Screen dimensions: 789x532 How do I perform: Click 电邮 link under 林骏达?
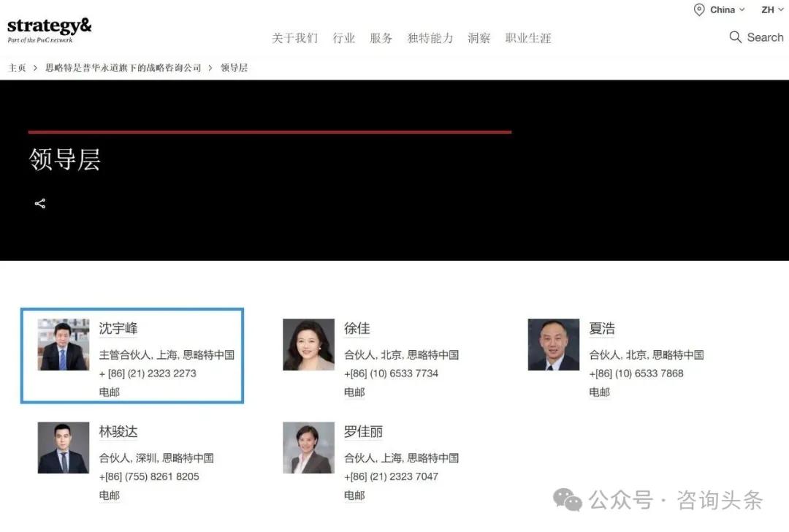(109, 495)
